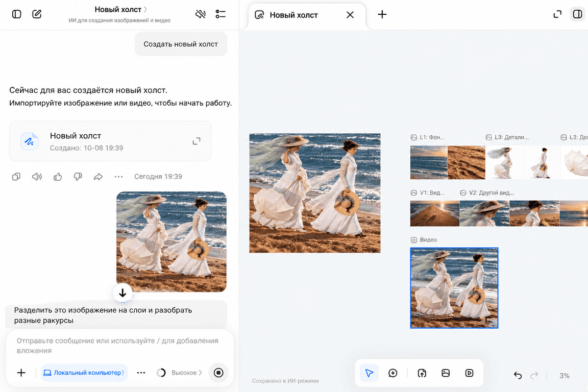This screenshot has width=588, height=392.
Task: Click the 'Создать новый холст' message bubble
Action: click(x=181, y=44)
